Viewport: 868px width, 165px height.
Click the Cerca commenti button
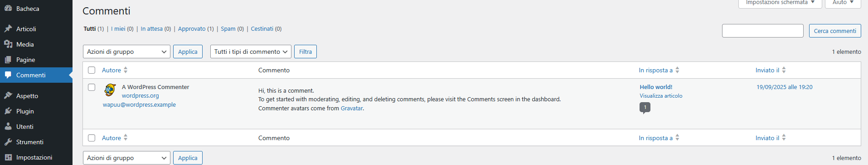pyautogui.click(x=835, y=31)
